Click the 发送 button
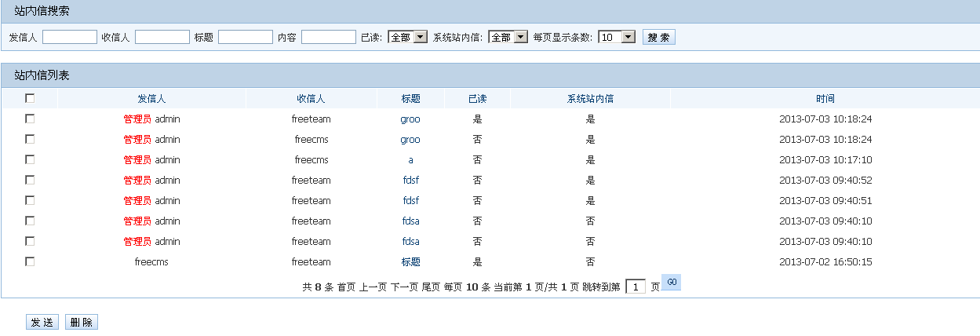This screenshot has width=980, height=336. pyautogui.click(x=42, y=322)
